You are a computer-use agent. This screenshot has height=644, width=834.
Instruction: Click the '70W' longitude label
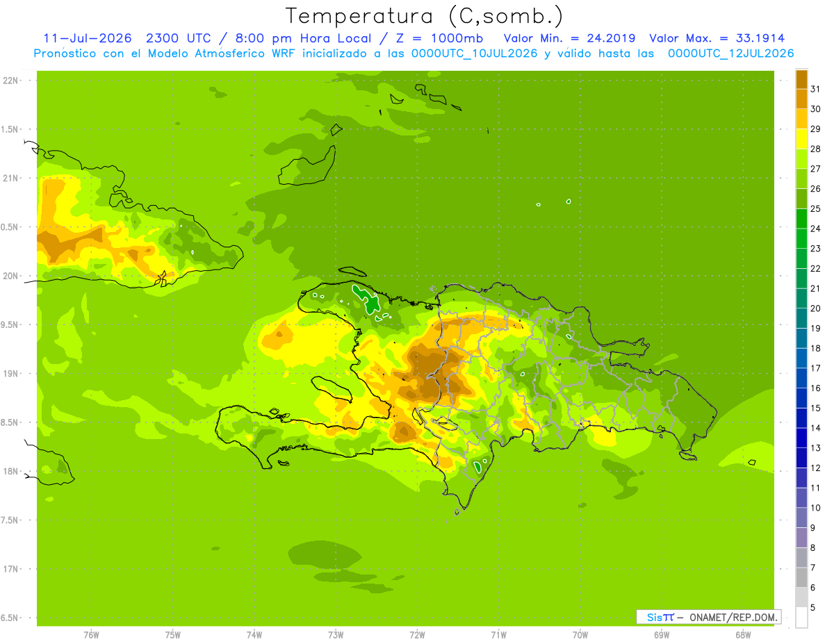pyautogui.click(x=580, y=635)
